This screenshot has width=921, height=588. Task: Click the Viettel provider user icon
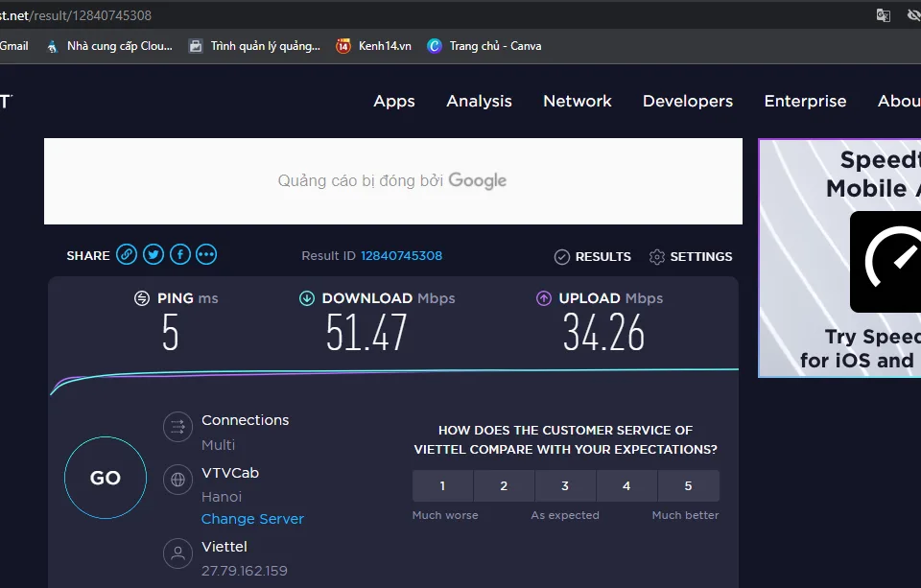(178, 553)
